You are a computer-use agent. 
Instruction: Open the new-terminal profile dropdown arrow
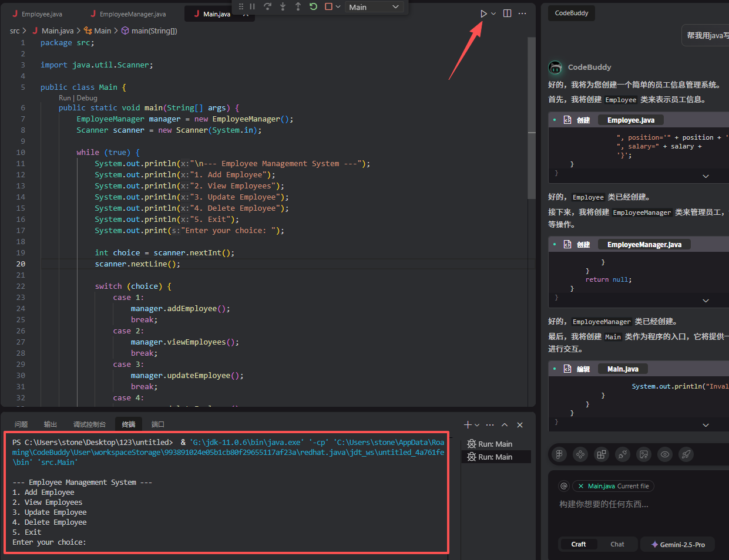(477, 424)
